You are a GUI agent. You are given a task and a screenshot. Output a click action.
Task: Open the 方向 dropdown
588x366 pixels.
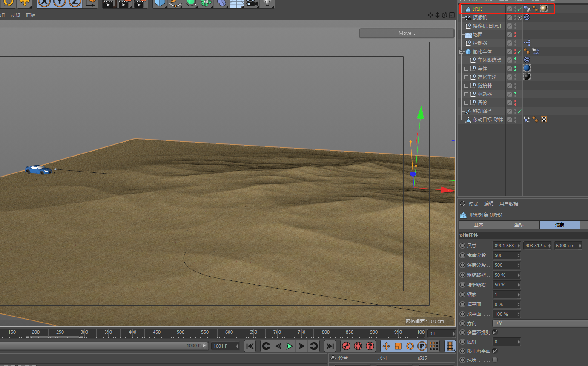(540, 323)
